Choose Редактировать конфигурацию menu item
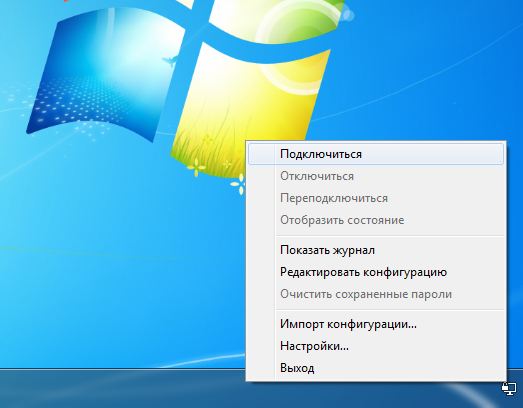Viewport: 523px width, 408px height. pyautogui.click(x=376, y=272)
